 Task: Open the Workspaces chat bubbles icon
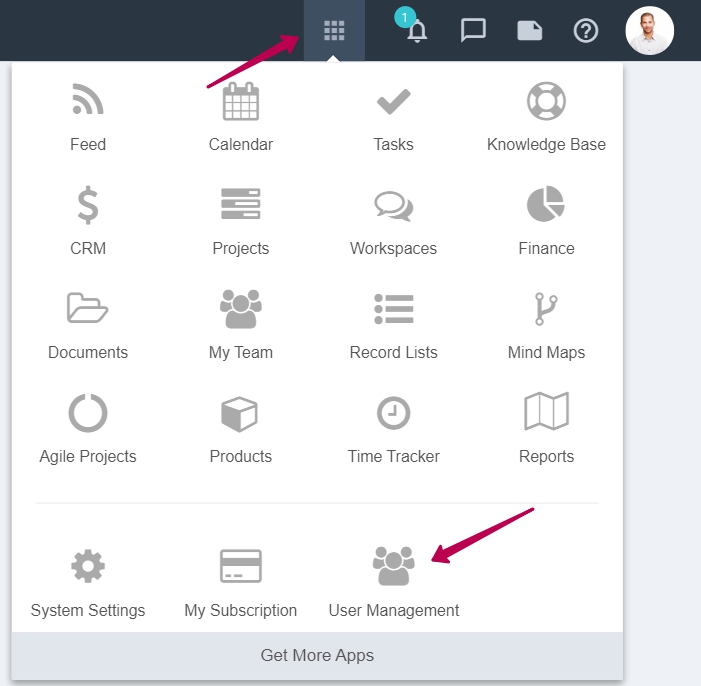click(x=393, y=206)
